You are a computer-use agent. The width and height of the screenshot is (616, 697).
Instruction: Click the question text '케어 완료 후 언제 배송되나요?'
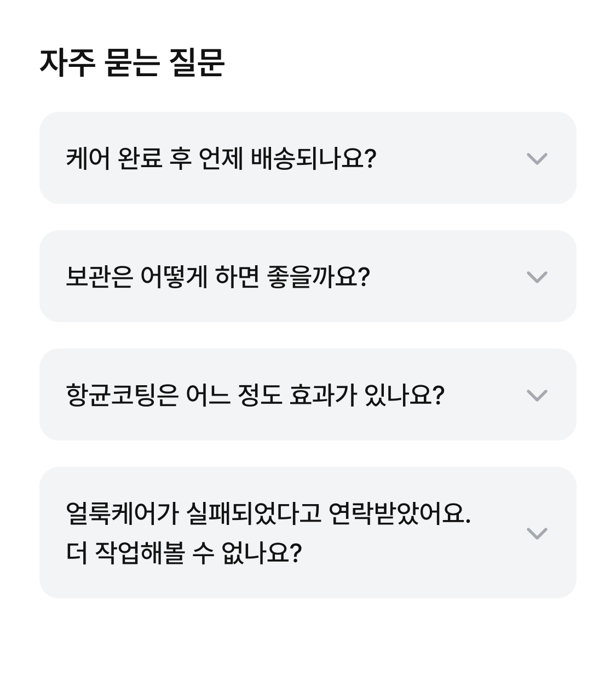click(x=221, y=159)
